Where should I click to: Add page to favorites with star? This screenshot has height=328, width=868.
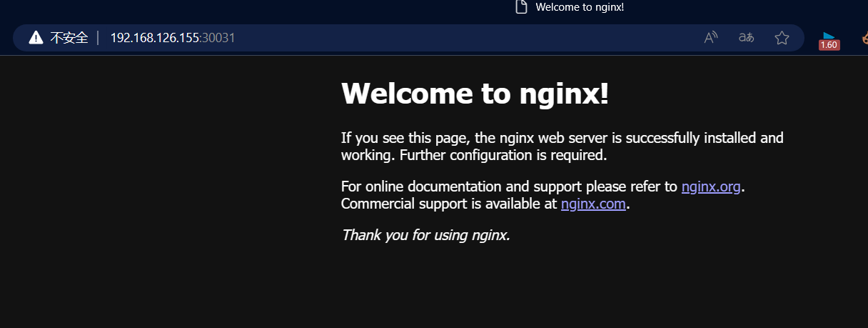[x=782, y=38]
